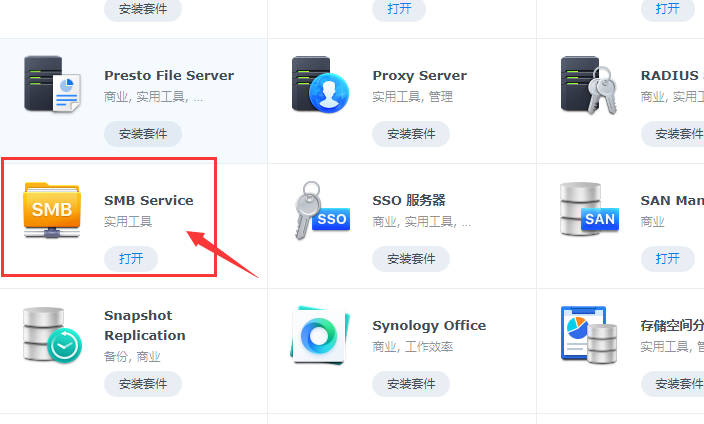This screenshot has height=424, width=704.
Task: Select the Proxy Server package icon
Action: click(x=320, y=84)
